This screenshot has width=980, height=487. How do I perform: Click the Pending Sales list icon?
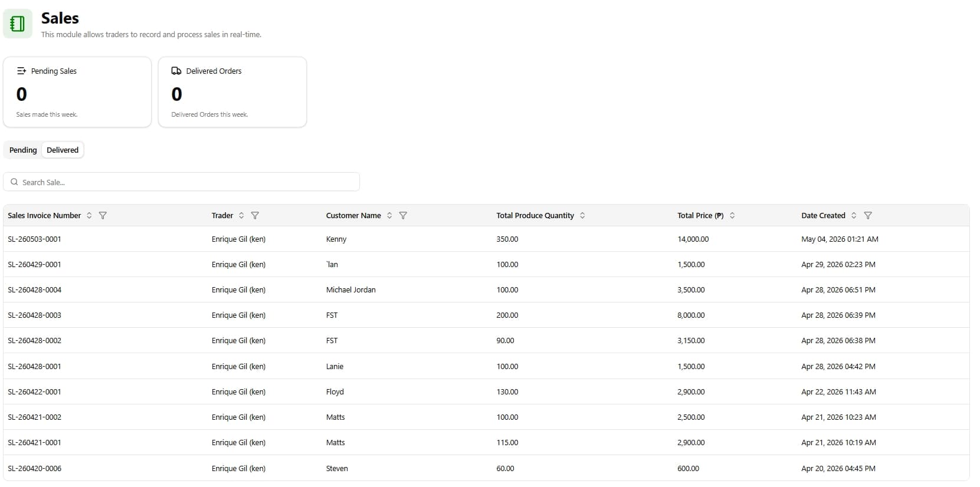21,71
